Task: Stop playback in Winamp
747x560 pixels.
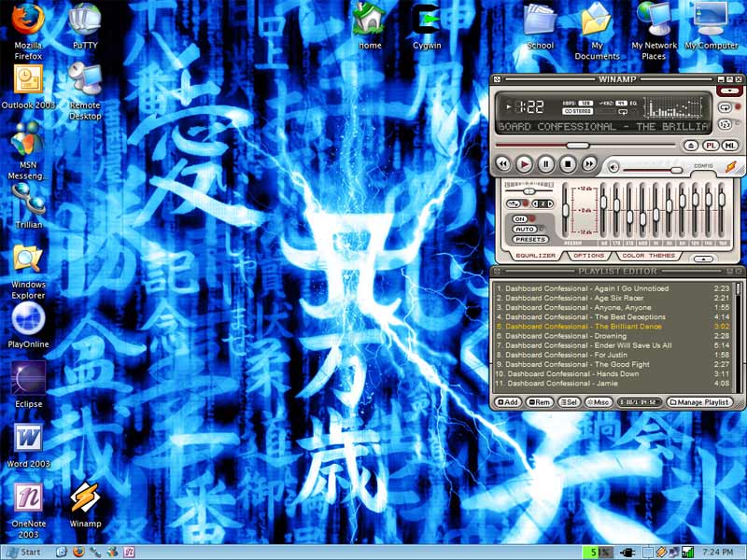Action: pyautogui.click(x=568, y=163)
